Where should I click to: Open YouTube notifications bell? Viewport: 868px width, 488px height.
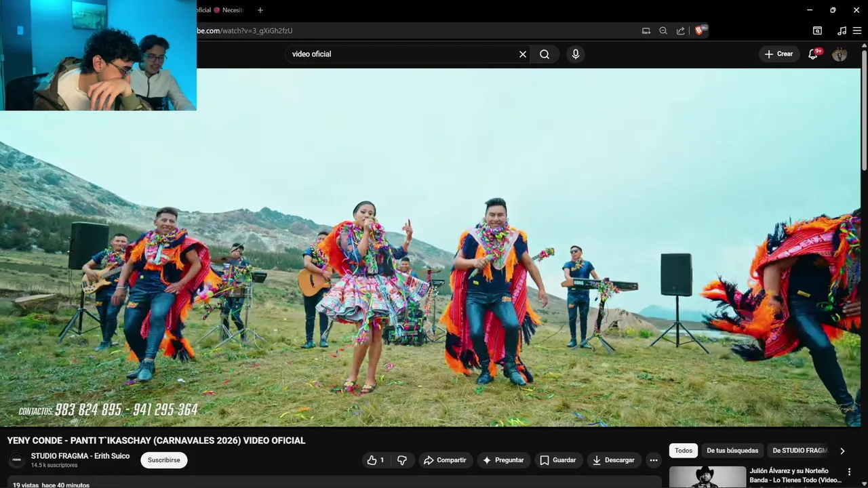pyautogui.click(x=813, y=54)
